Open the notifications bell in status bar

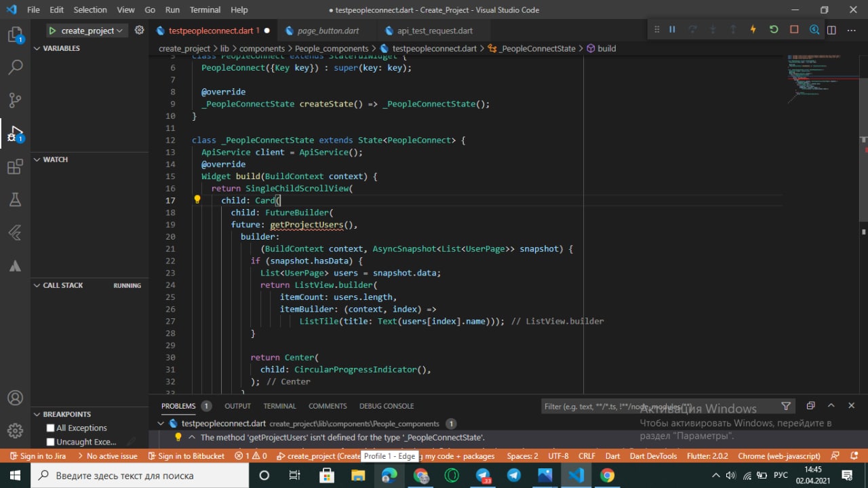coord(856,456)
